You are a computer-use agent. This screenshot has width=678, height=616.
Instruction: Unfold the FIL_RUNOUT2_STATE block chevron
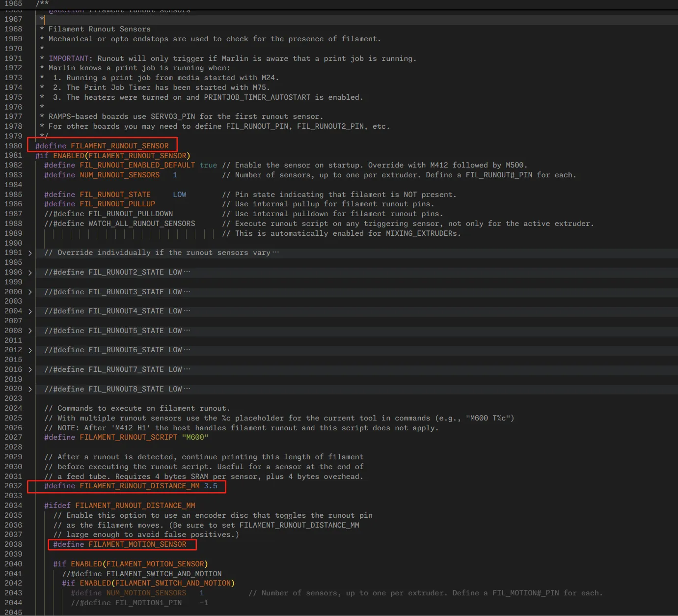30,273
